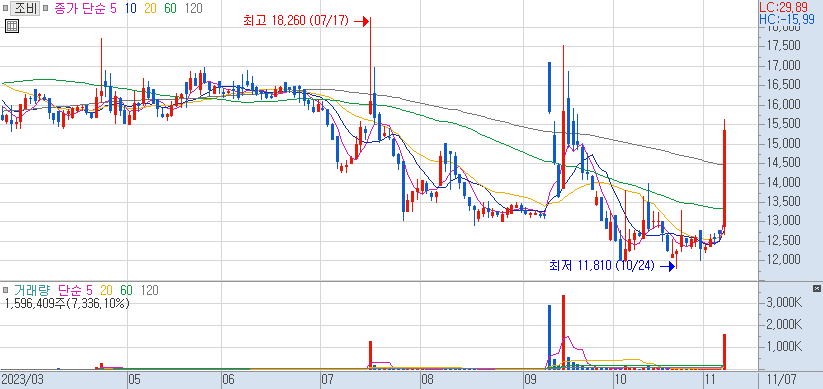
Task: Click the latest large red candlestick
Action: (724, 178)
